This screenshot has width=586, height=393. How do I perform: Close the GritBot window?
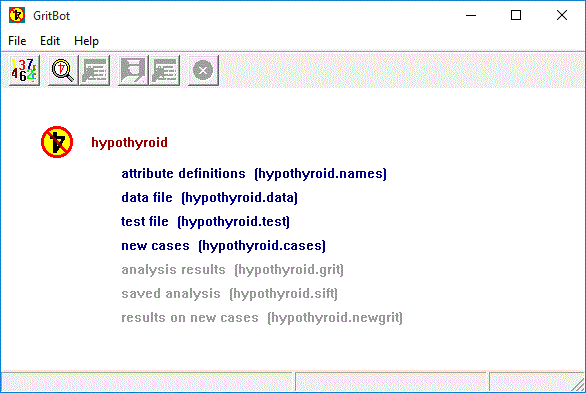(562, 15)
